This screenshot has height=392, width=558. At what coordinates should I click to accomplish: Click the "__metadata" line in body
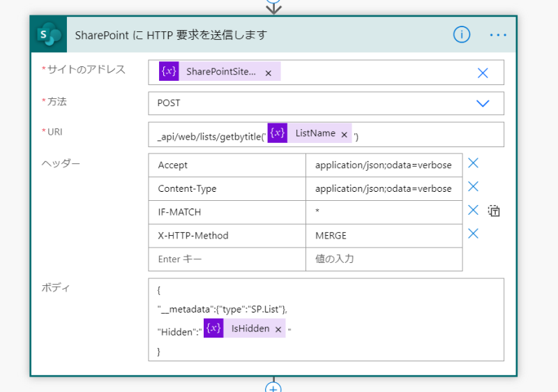(223, 309)
